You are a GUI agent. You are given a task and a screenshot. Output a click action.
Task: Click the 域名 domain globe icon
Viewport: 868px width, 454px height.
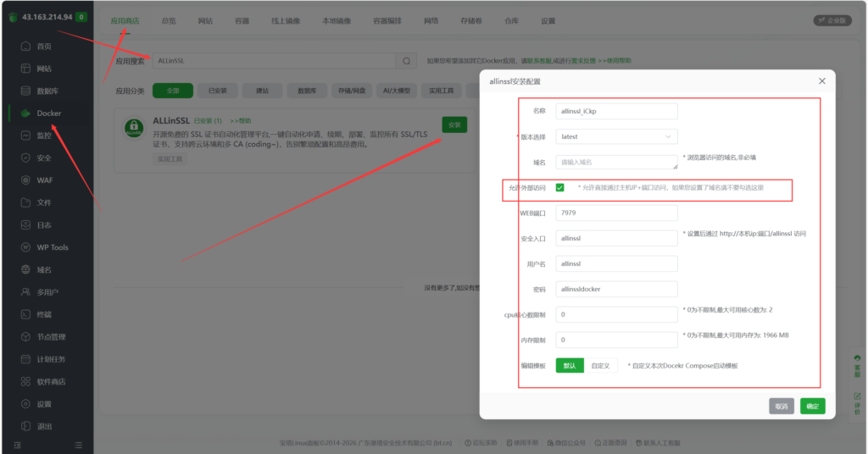click(x=25, y=270)
